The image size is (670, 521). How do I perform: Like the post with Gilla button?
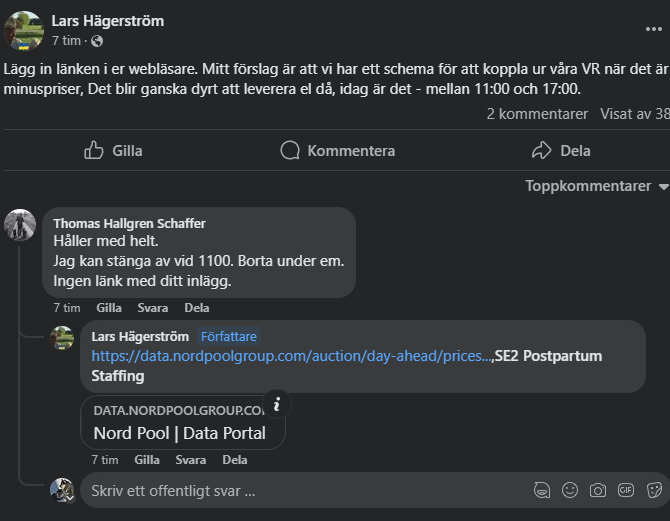click(113, 151)
